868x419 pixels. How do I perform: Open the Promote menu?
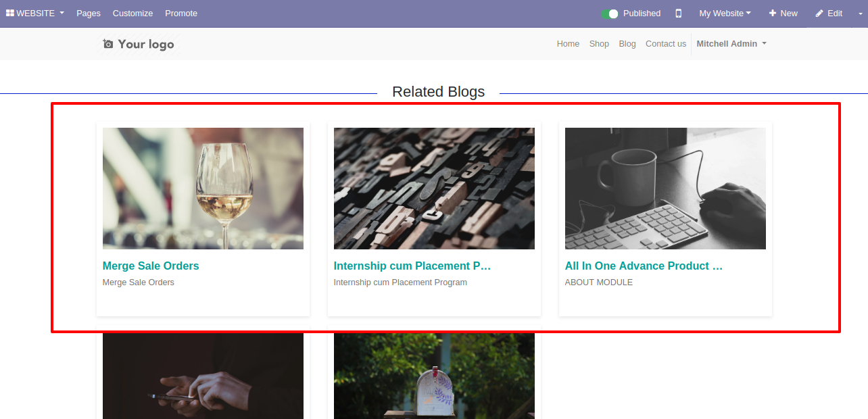click(181, 13)
